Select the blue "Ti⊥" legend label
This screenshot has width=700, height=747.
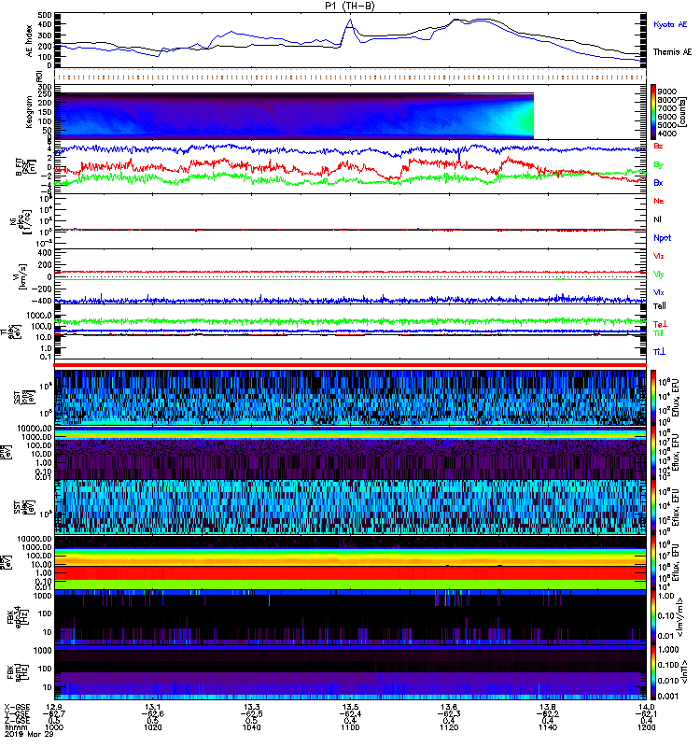(659, 352)
